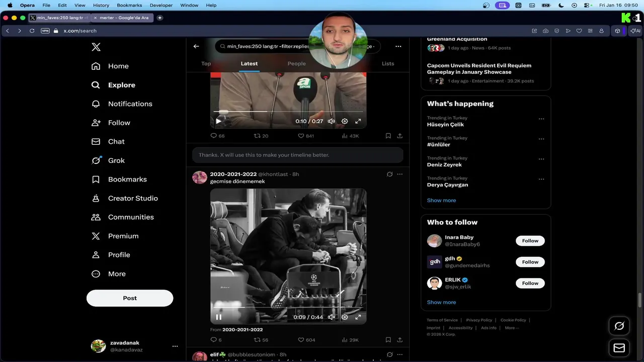The height and width of the screenshot is (362, 644).
Task: Open Explore in the sidebar
Action: [113, 85]
